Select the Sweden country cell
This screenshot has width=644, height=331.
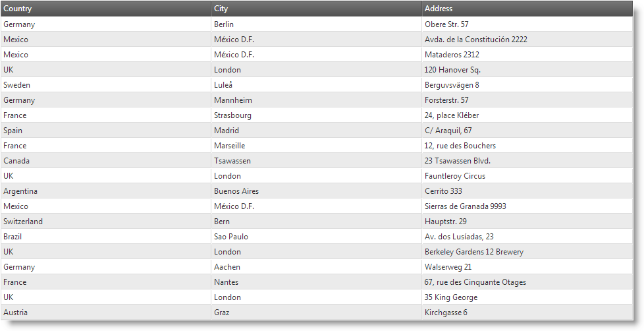[x=17, y=85]
